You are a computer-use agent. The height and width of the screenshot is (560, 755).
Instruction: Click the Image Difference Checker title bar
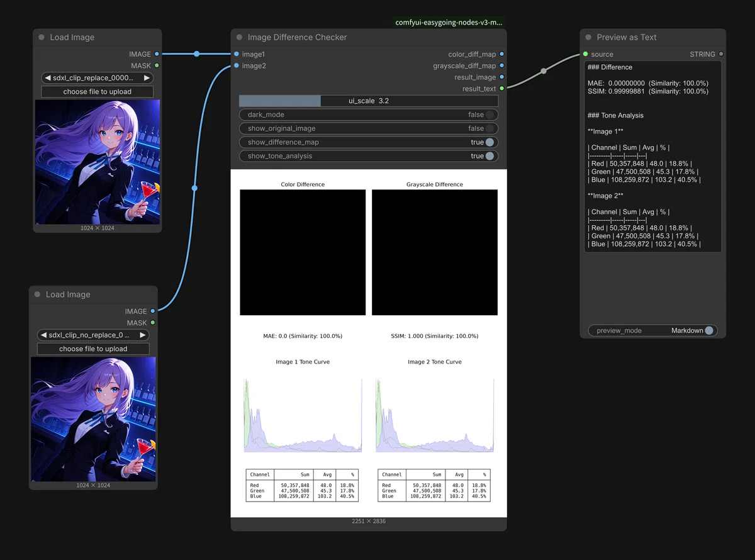pyautogui.click(x=369, y=37)
